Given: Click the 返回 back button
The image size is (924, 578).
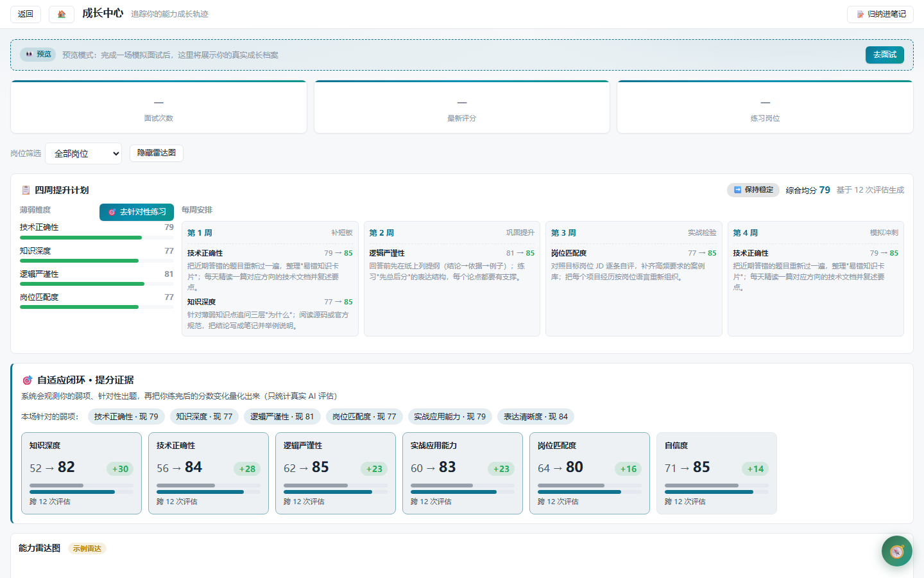Looking at the screenshot, I should 26,14.
